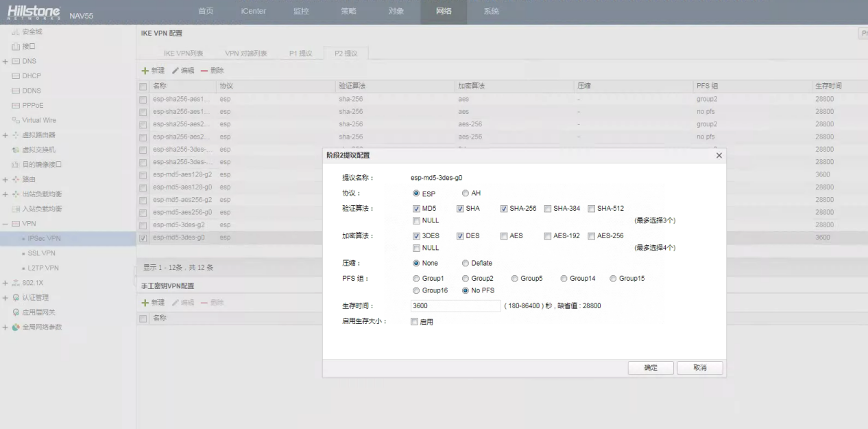Close the 阶段2提议配置 dialog with X
868x429 pixels.
(719, 156)
